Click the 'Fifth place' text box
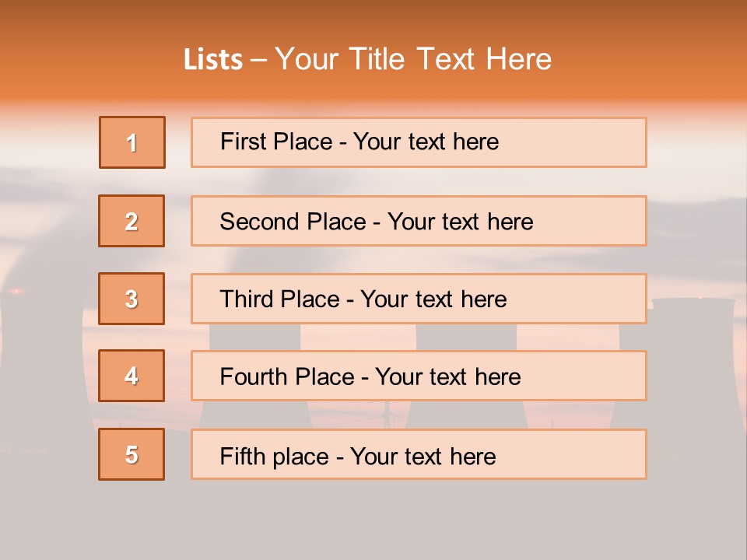Viewport: 747px width, 560px height. 419,454
